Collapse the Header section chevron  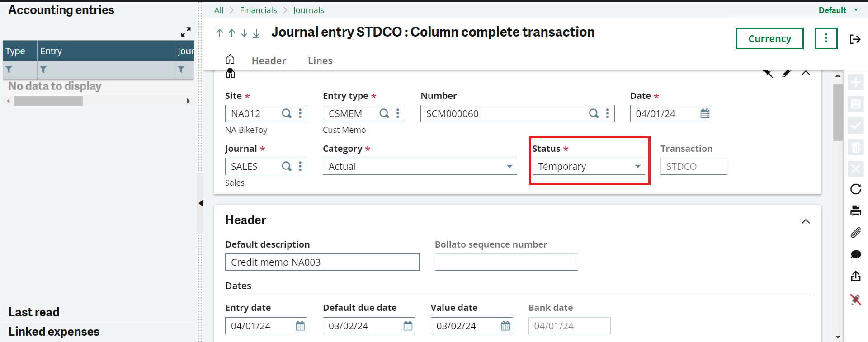(x=806, y=221)
